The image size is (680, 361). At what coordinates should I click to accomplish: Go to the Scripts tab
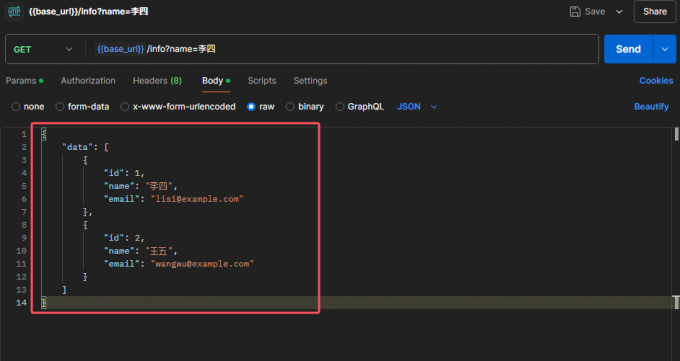tap(262, 81)
